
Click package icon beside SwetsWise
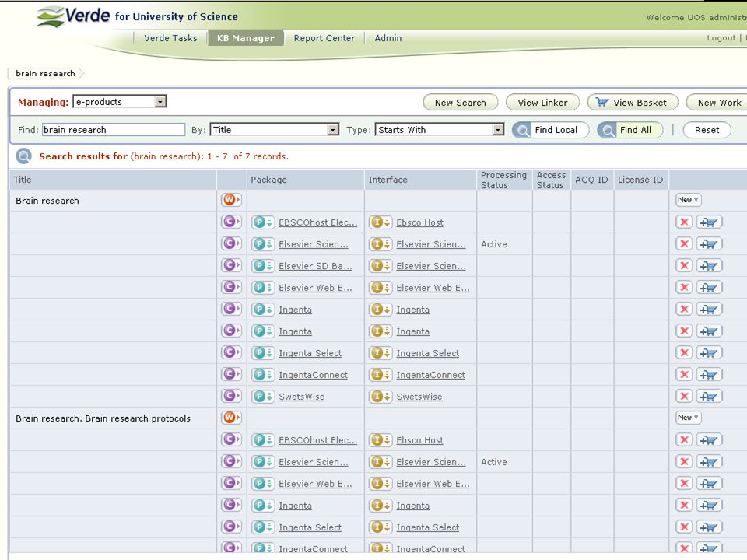263,396
